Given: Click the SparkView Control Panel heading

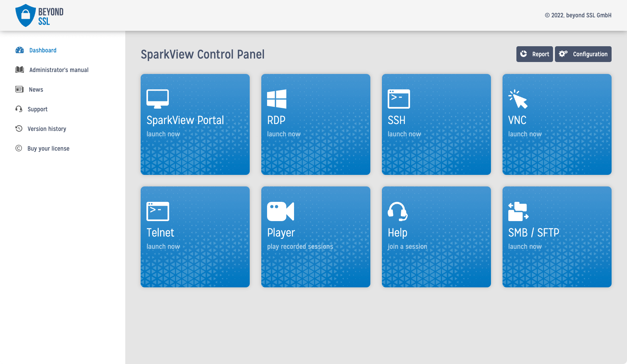Looking at the screenshot, I should [203, 54].
